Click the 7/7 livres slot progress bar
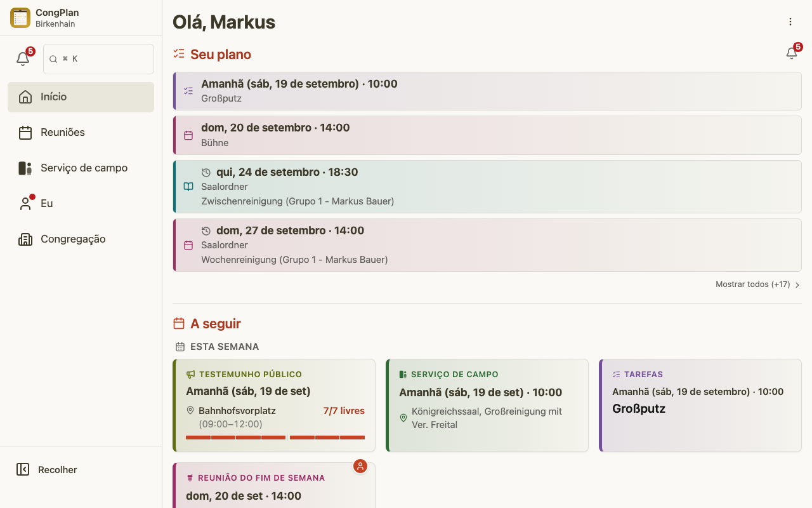The height and width of the screenshot is (508, 812). tap(275, 438)
